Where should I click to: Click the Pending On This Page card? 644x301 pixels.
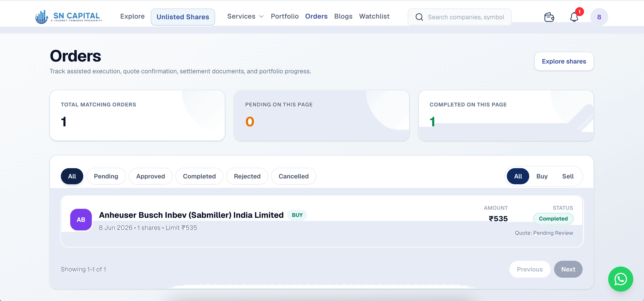point(322,115)
